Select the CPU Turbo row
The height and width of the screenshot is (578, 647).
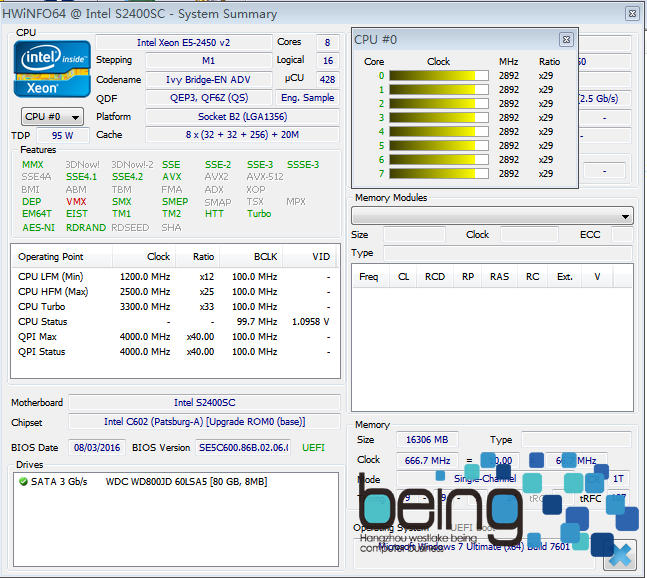coord(175,307)
